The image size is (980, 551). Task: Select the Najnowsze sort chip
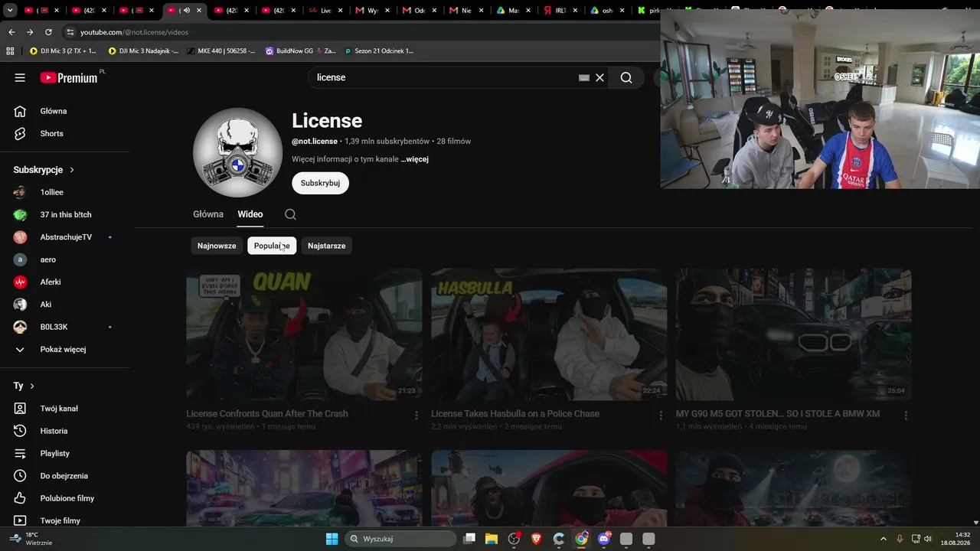(217, 246)
